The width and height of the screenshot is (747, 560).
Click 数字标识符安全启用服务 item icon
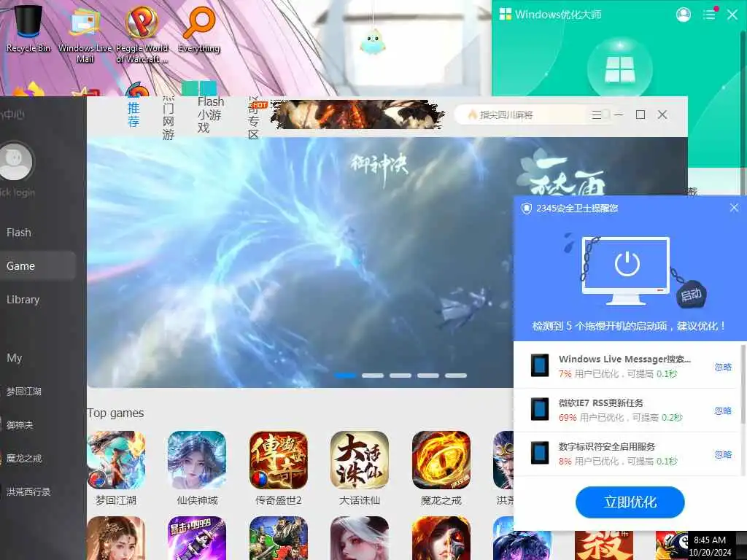click(x=540, y=453)
